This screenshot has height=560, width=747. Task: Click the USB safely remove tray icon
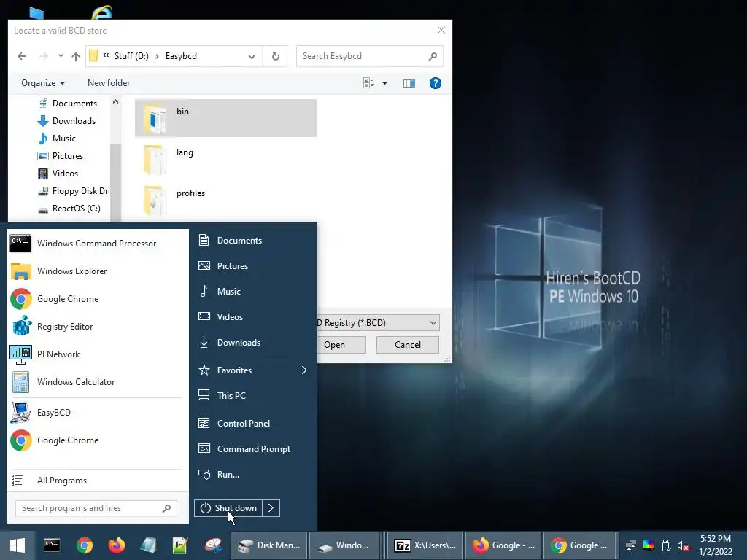[666, 545]
